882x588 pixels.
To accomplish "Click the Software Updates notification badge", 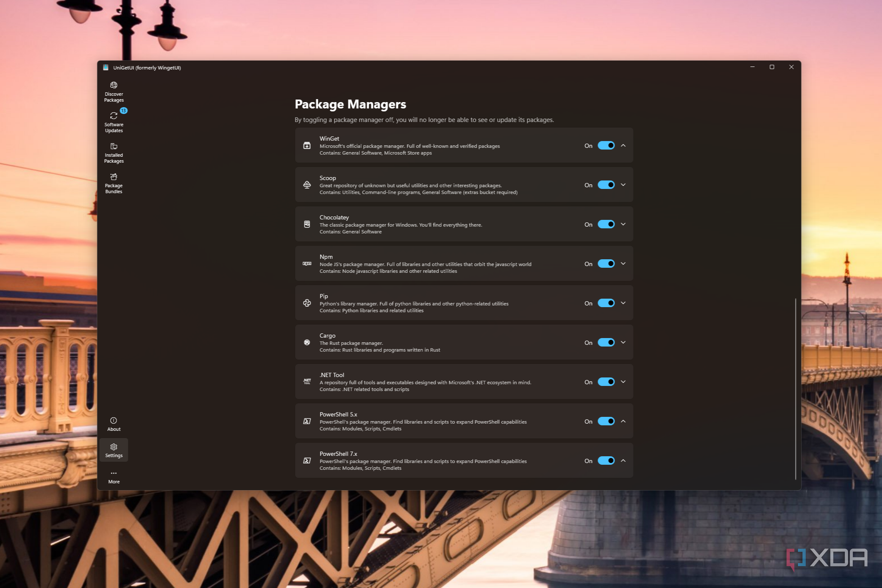I will coord(123,111).
